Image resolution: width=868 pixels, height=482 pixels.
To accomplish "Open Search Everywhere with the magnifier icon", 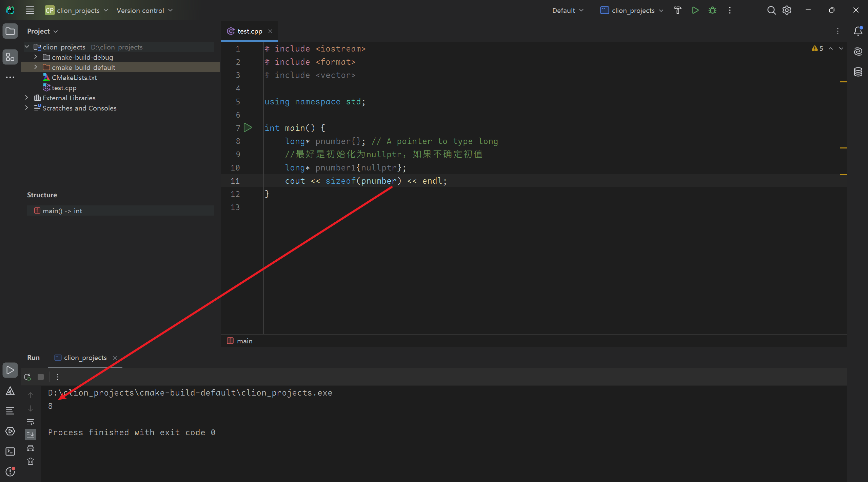I will (771, 10).
